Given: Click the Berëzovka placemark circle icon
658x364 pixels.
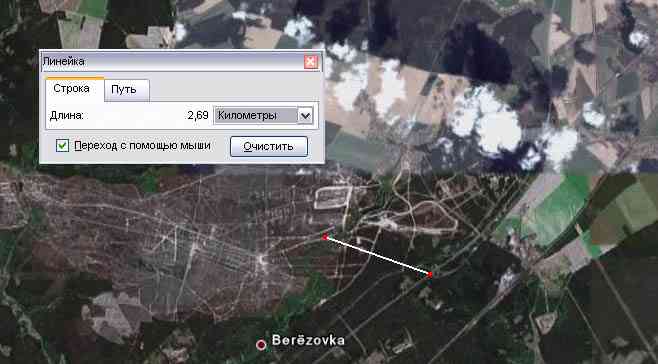Looking at the screenshot, I should (261, 345).
